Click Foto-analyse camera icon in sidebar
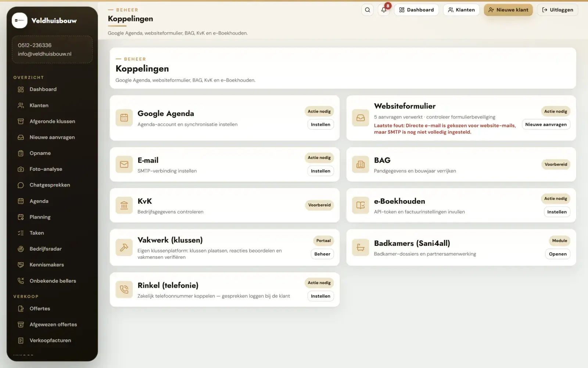This screenshot has height=368, width=588. 21,169
